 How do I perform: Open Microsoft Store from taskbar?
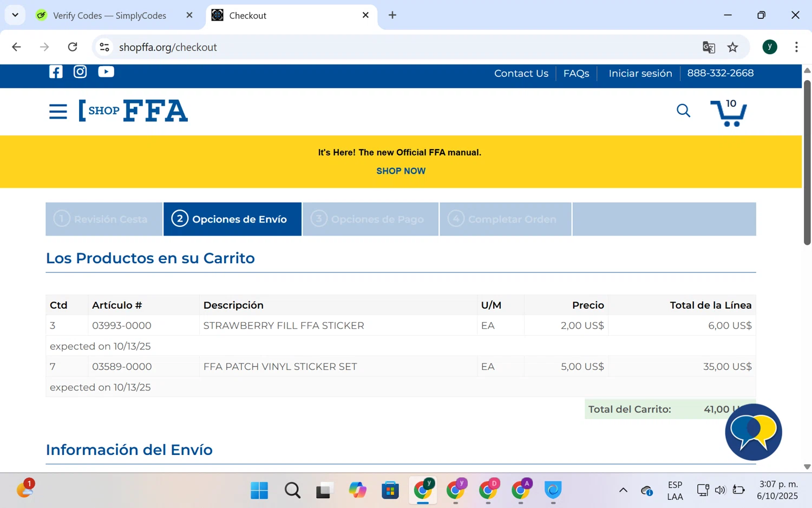[390, 491]
